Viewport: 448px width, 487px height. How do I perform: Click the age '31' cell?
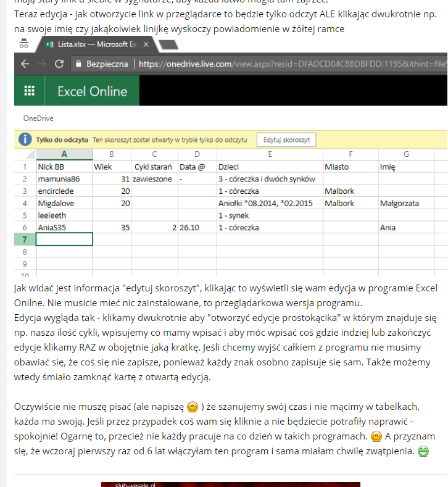point(112,179)
